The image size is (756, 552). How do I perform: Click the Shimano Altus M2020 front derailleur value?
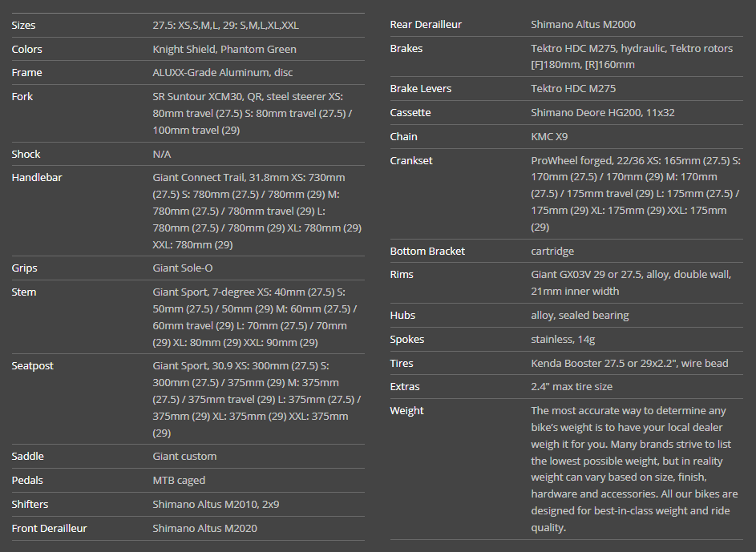(204, 529)
